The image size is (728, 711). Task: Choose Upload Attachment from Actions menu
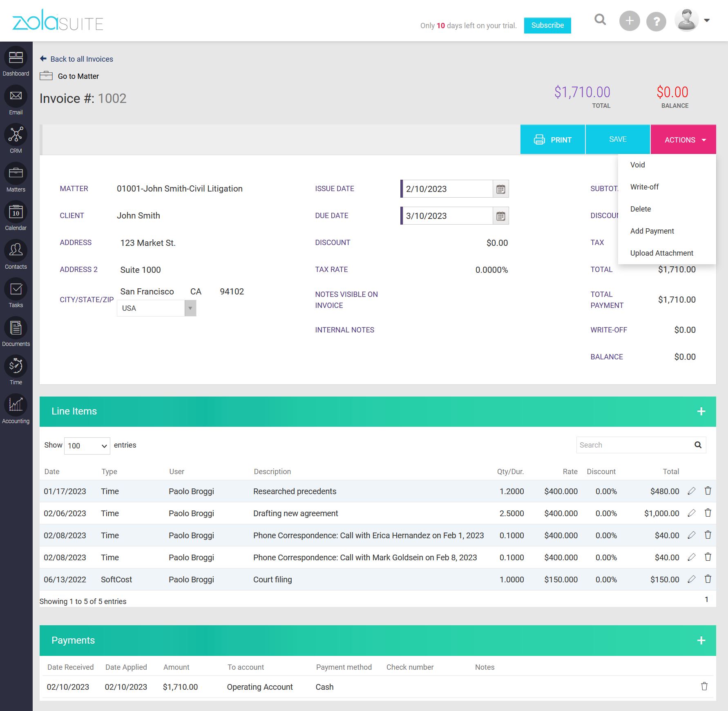tap(661, 253)
